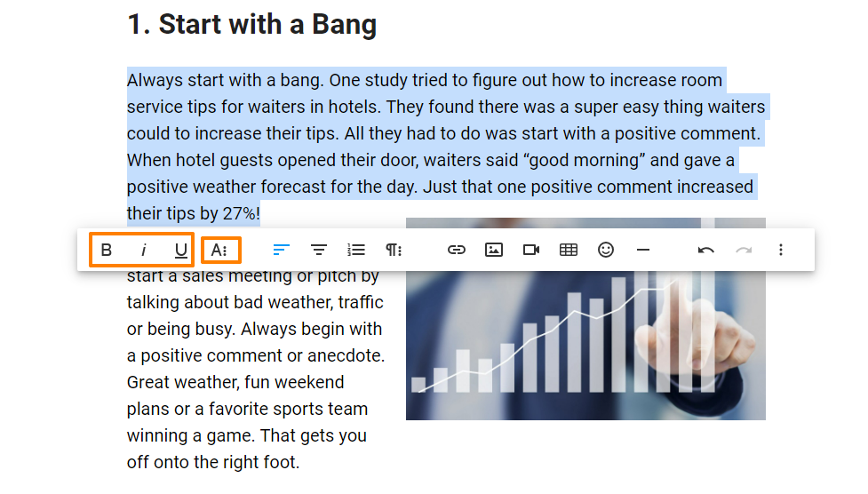The width and height of the screenshot is (868, 494).
Task: Redo the undone edit
Action: coord(744,250)
